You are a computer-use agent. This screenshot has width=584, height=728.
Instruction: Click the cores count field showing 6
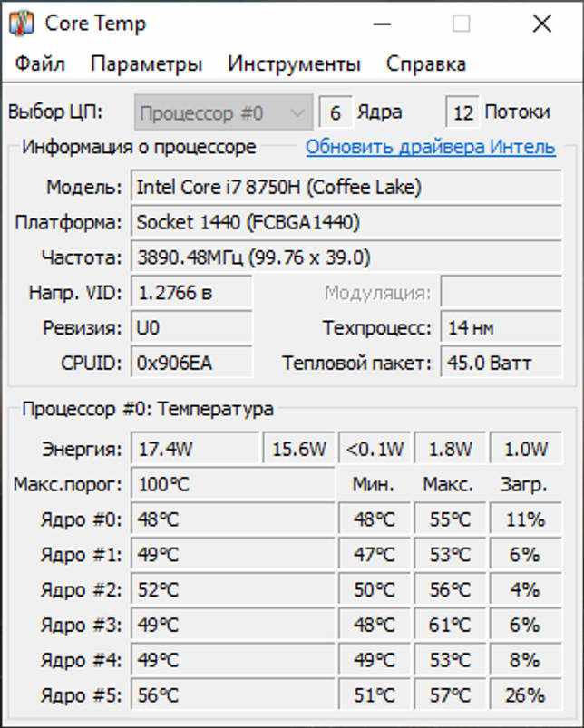coord(336,112)
